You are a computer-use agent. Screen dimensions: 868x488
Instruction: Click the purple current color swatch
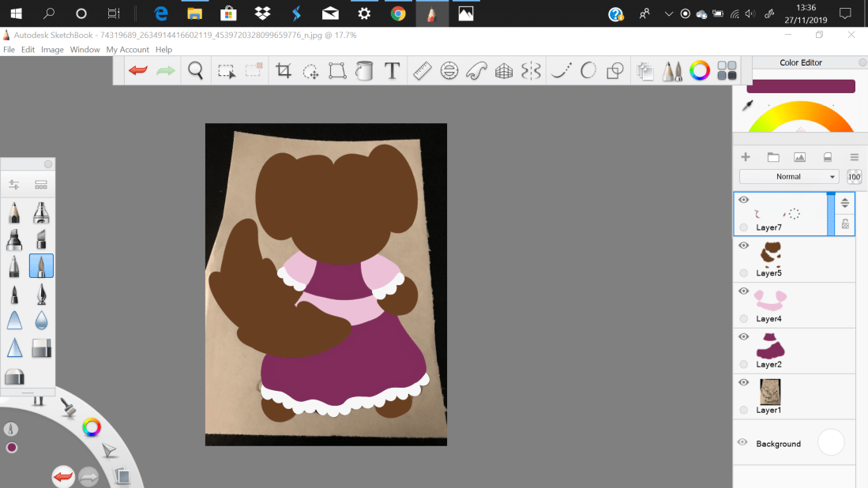(800, 87)
